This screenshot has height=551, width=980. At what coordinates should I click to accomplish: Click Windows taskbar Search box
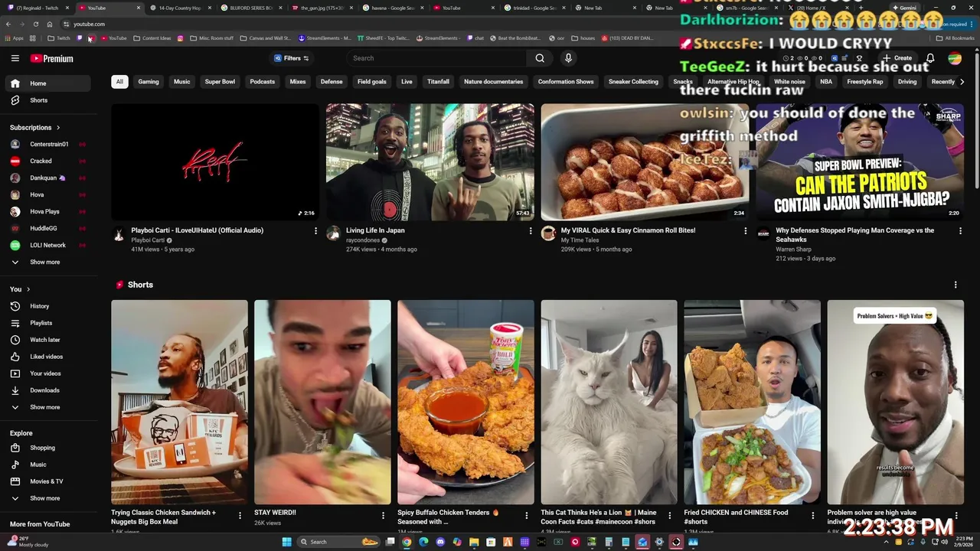(339, 542)
